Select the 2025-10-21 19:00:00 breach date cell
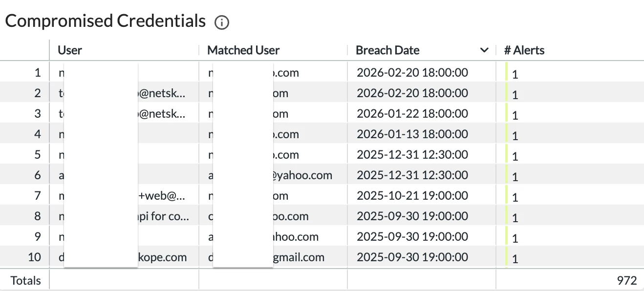The height and width of the screenshot is (291, 644). click(x=412, y=196)
